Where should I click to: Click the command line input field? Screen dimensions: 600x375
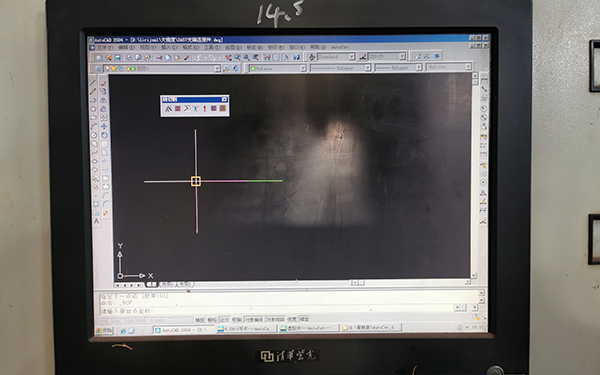(x=277, y=310)
